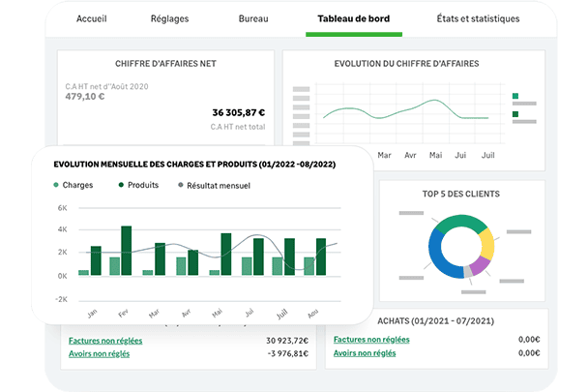The height and width of the screenshot is (392, 588).
Task: Hide the Résultat mensuel legend series
Action: [181, 185]
